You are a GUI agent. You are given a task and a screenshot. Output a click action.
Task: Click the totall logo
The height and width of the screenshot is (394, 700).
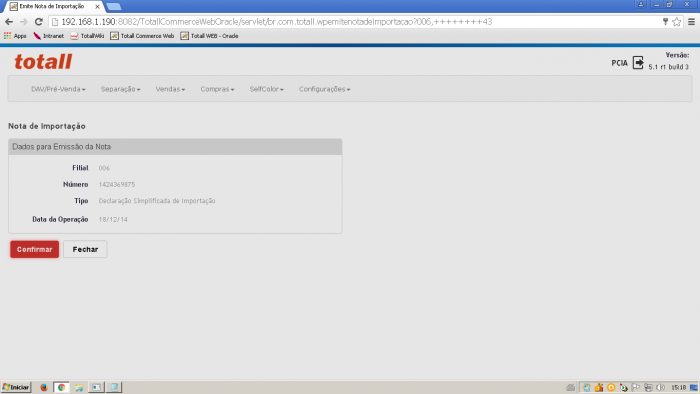(x=43, y=62)
